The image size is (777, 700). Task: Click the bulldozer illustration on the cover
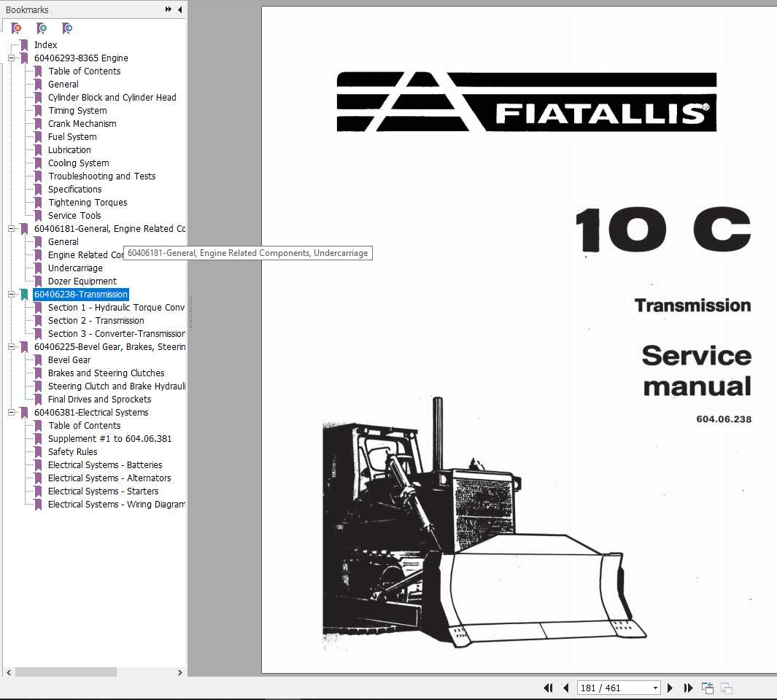484,524
